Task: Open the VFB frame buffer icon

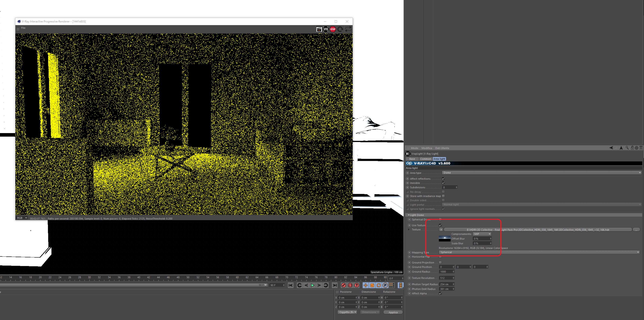Action: click(x=325, y=29)
